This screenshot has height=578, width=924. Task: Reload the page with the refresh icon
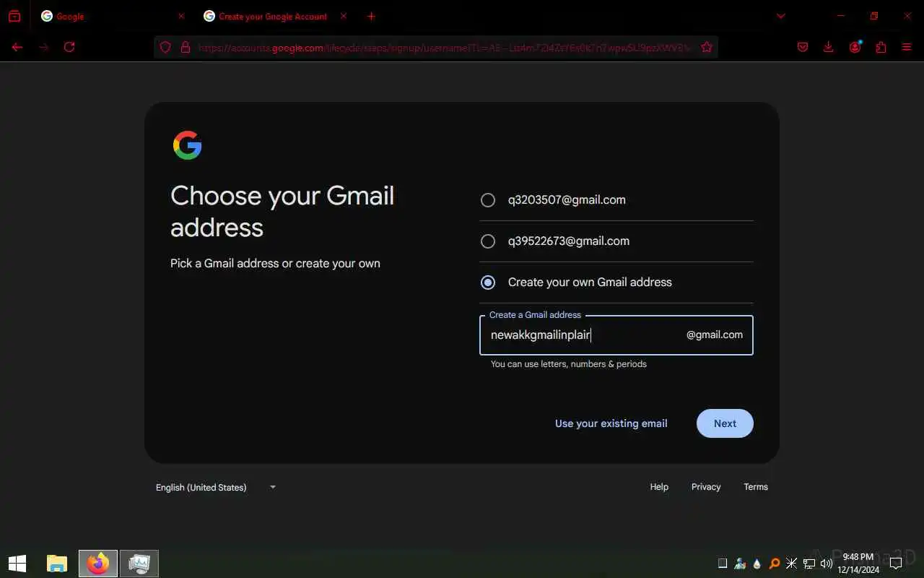coord(69,47)
